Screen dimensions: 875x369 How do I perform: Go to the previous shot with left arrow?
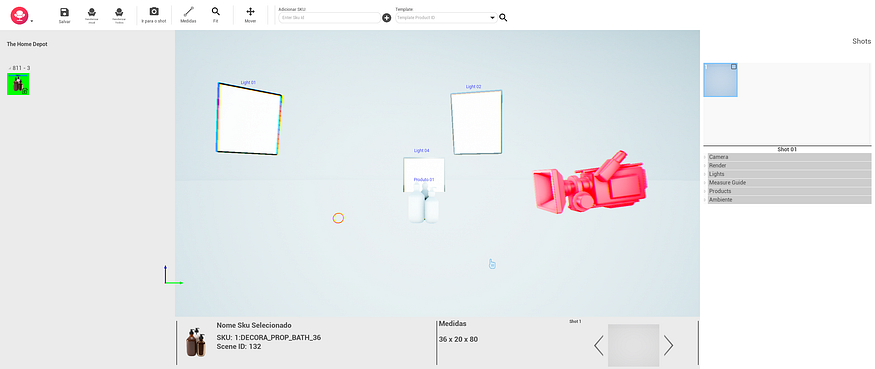pos(599,346)
